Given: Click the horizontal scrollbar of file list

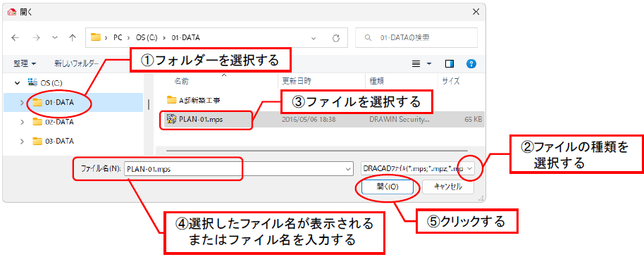Looking at the screenshot, I should coord(316,151).
